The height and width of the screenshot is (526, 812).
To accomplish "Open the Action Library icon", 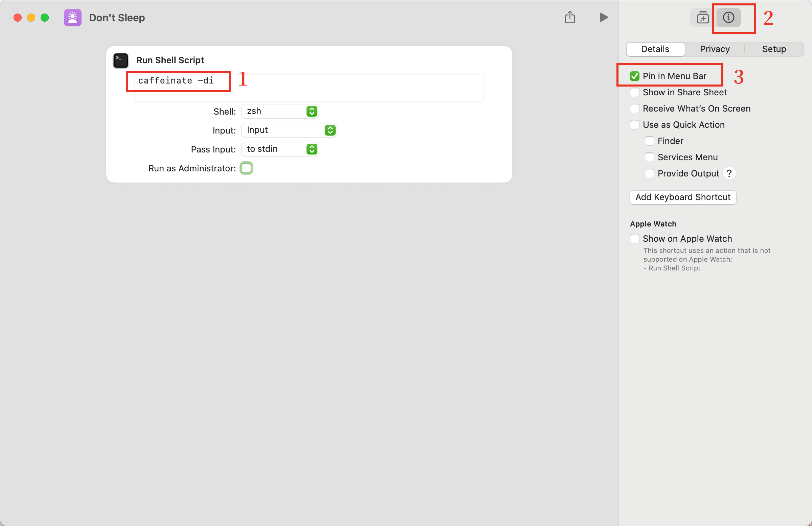I will (x=702, y=17).
